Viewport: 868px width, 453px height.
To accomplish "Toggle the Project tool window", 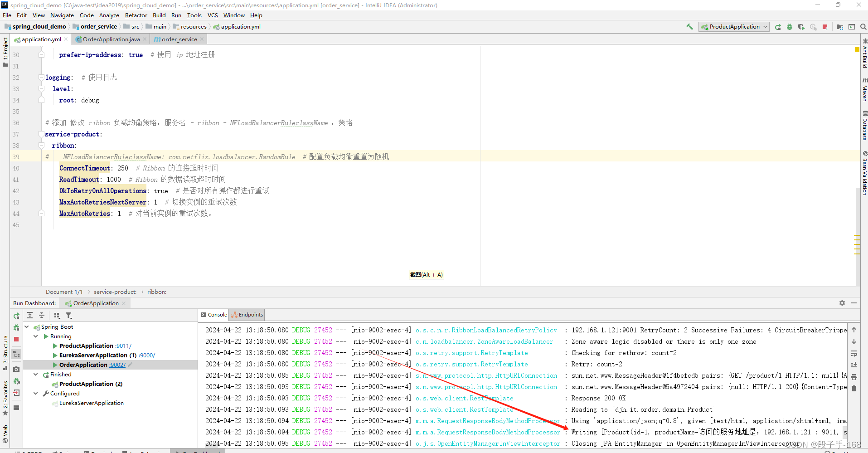I will [x=5, y=52].
